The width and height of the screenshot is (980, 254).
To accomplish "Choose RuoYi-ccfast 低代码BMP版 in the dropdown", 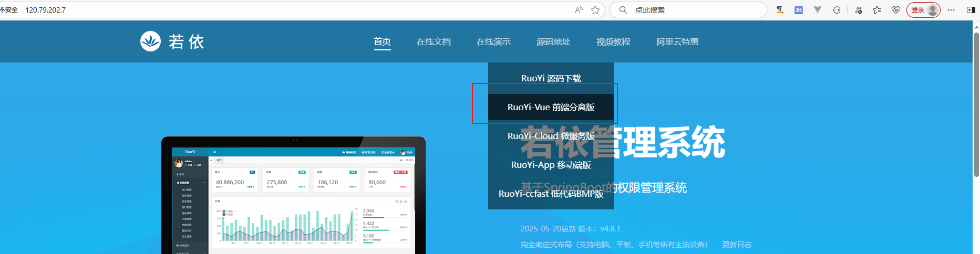I will (x=551, y=194).
